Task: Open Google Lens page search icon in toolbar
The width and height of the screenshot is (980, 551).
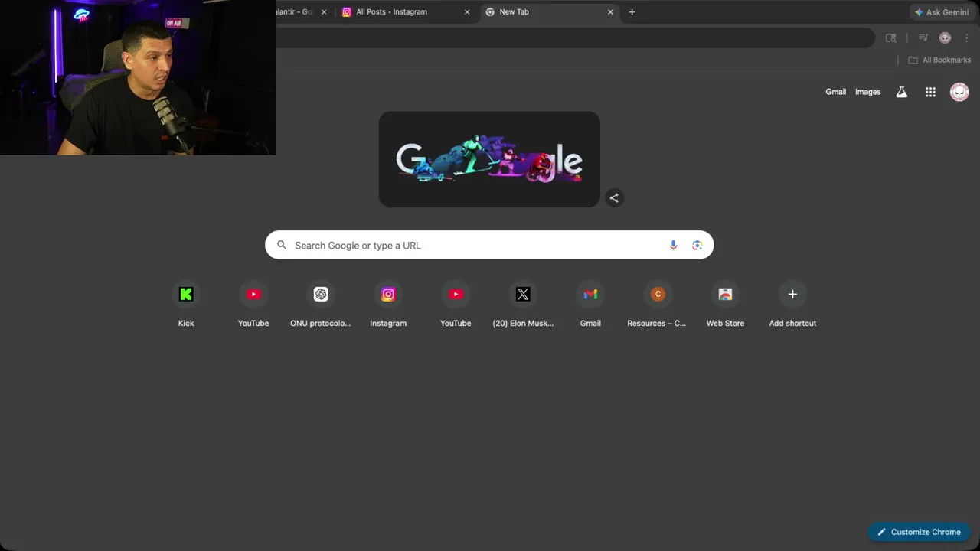Action: 890,37
